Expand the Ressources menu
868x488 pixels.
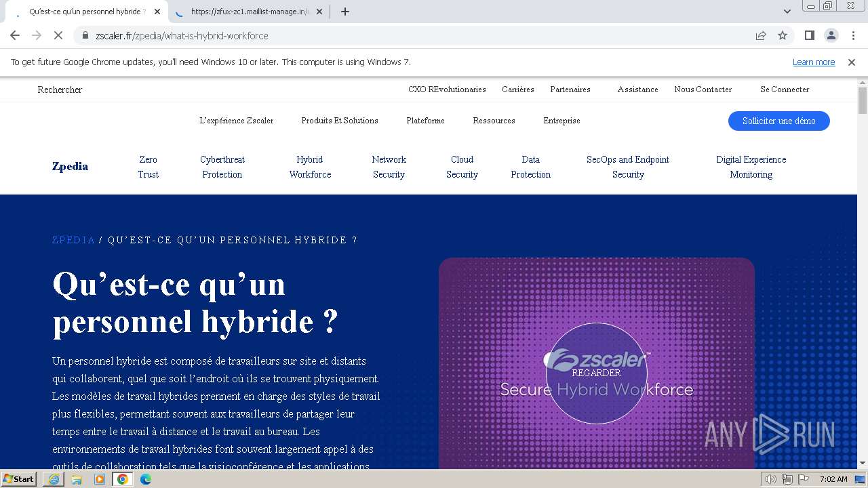[x=494, y=121]
